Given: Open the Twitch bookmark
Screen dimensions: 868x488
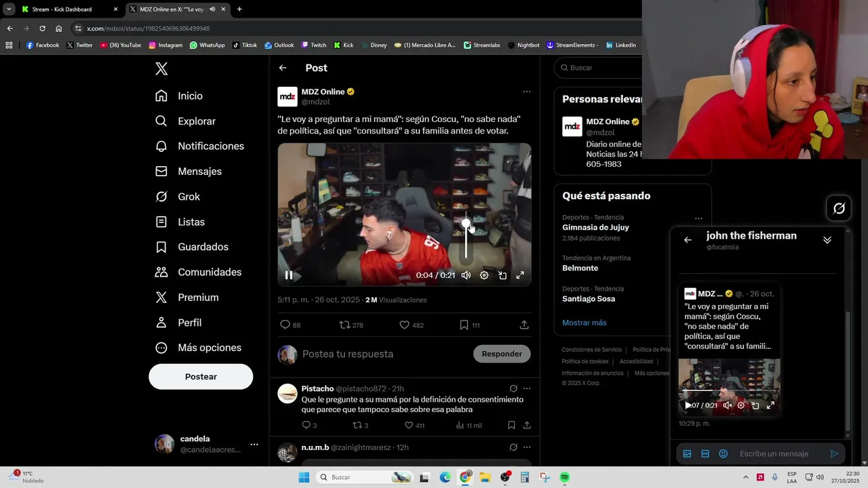Looking at the screenshot, I should click(x=314, y=45).
